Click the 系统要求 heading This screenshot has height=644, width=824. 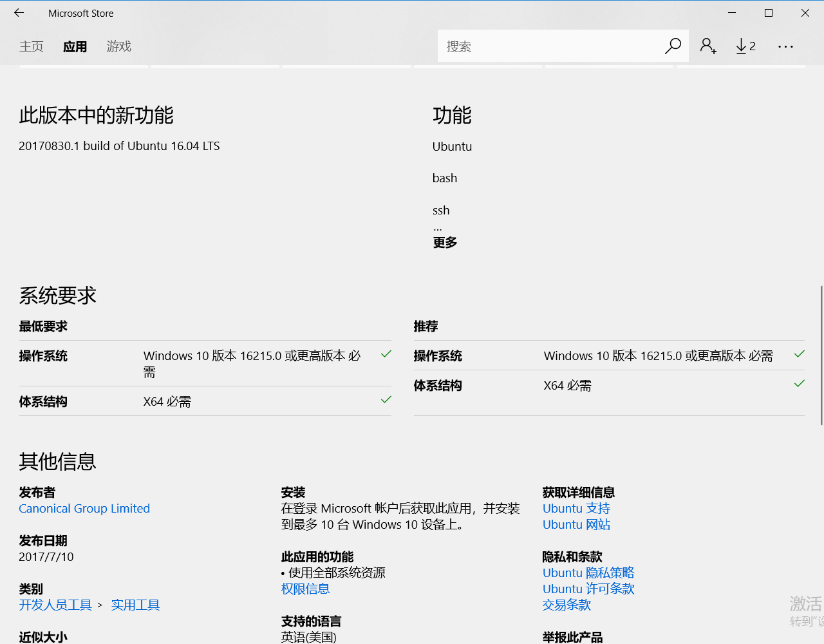(57, 296)
